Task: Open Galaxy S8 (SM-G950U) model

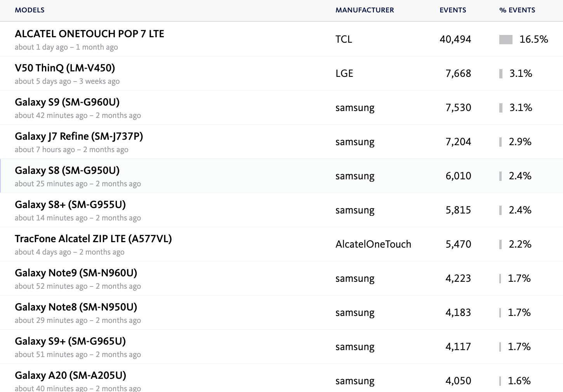Action: click(67, 170)
